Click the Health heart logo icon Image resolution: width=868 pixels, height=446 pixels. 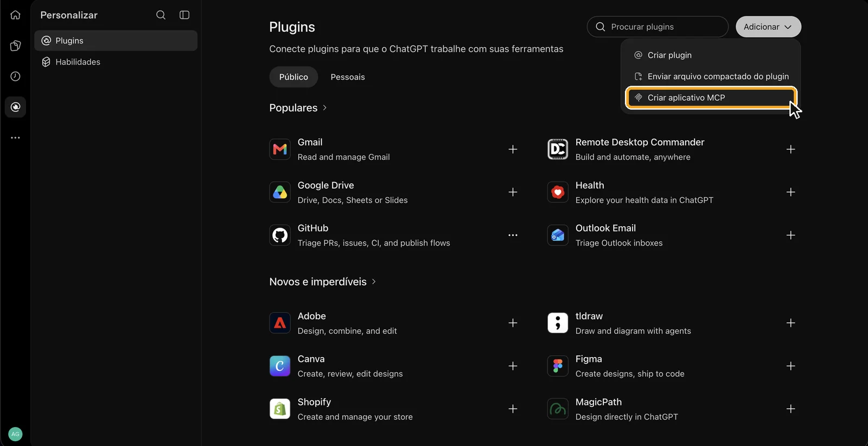point(558,192)
